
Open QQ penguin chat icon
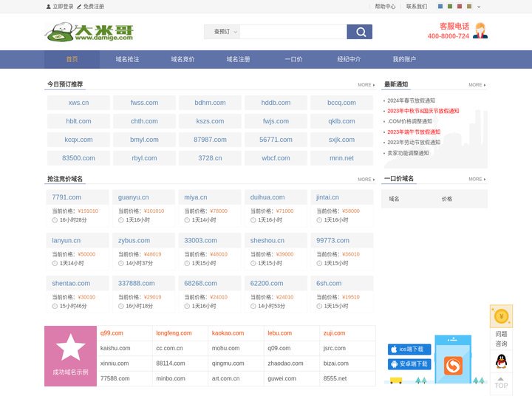point(501,361)
